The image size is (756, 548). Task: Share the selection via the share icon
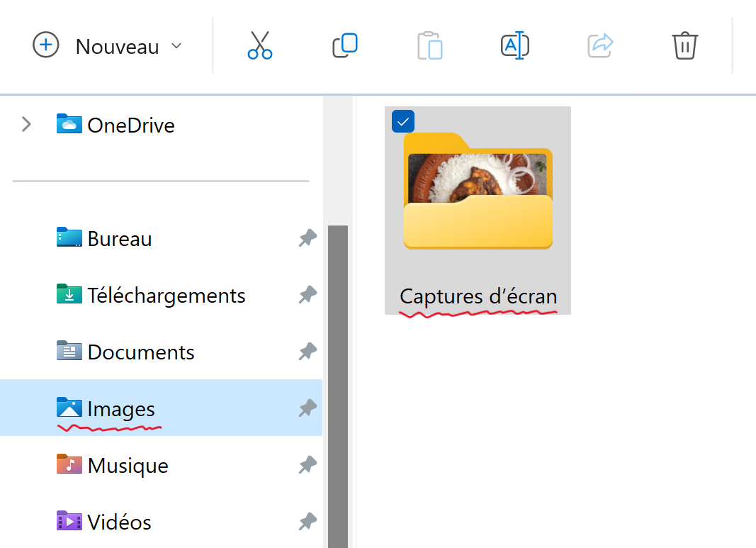(x=599, y=45)
